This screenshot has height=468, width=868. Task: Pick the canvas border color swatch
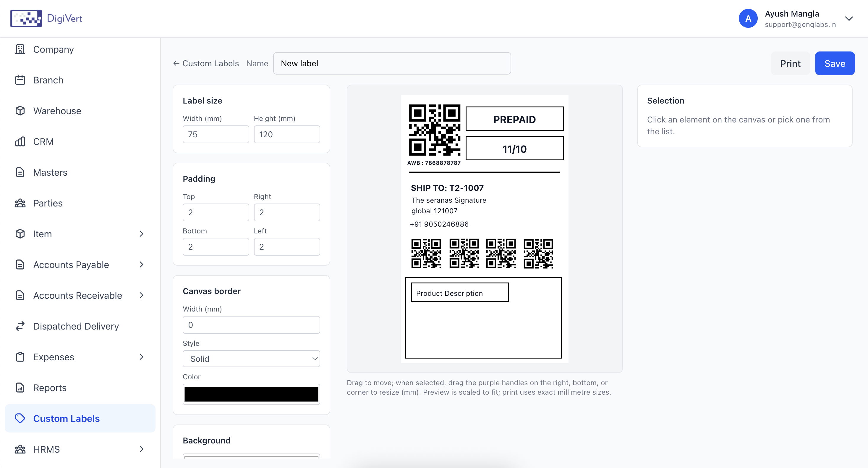[x=251, y=394]
